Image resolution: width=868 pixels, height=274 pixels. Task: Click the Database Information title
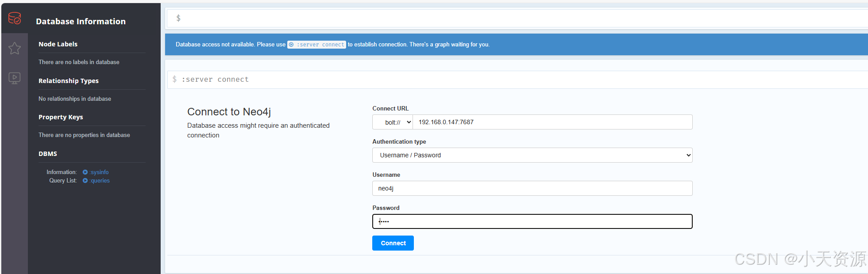81,21
